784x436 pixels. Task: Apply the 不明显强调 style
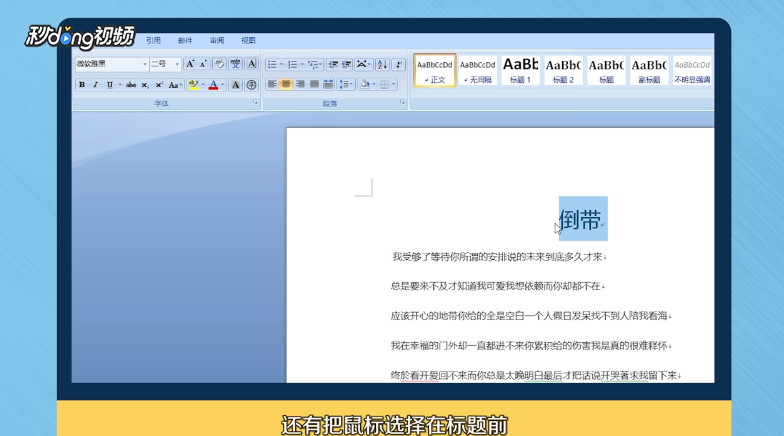[692, 70]
